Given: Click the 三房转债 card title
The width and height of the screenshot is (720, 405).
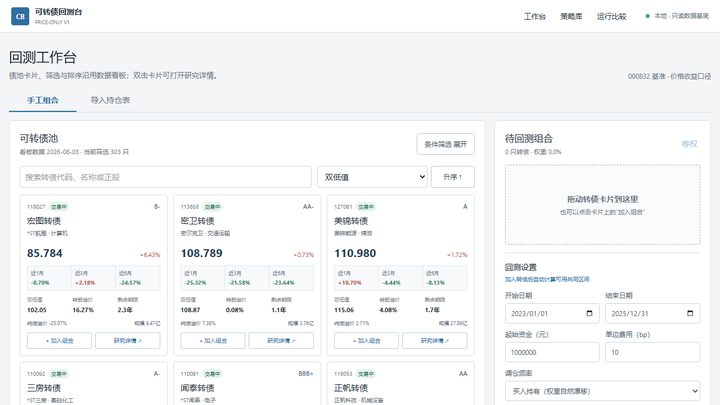Looking at the screenshot, I should point(44,388).
